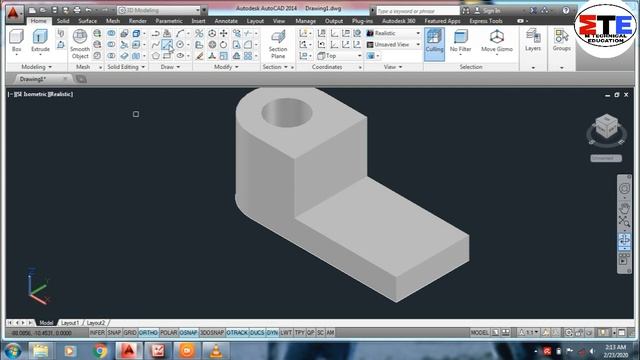Image resolution: width=640 pixels, height=360 pixels.
Task: Click the Extrude tool
Action: (40, 41)
